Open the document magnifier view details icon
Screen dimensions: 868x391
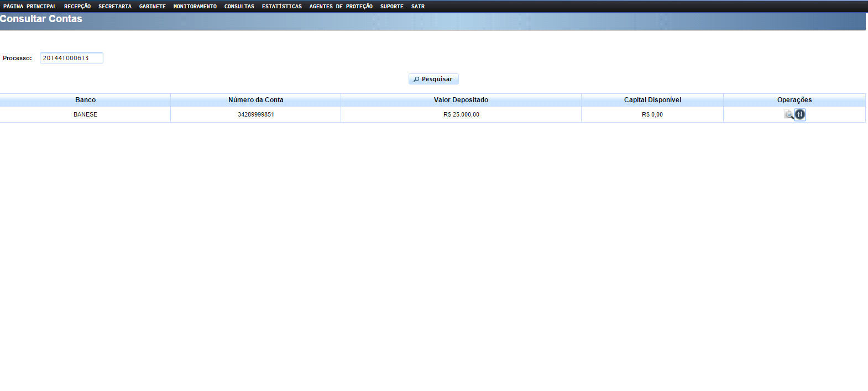[x=788, y=114]
